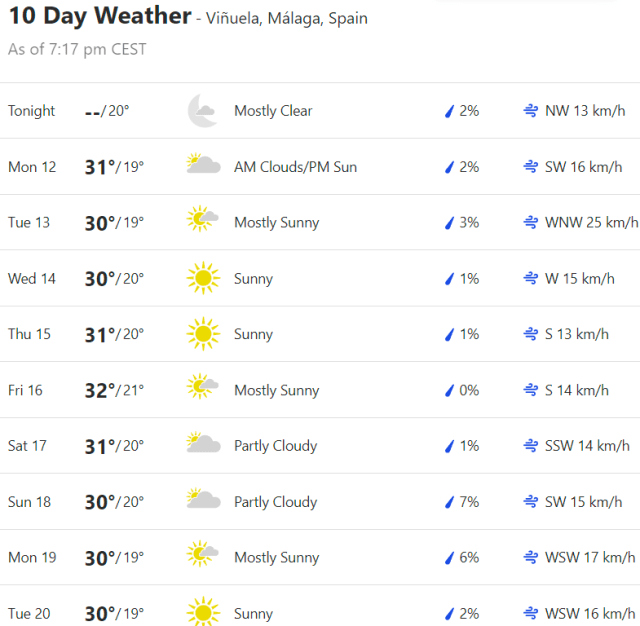Click the moon icon for Tonight
Screen dimensions: 640x626
click(203, 111)
